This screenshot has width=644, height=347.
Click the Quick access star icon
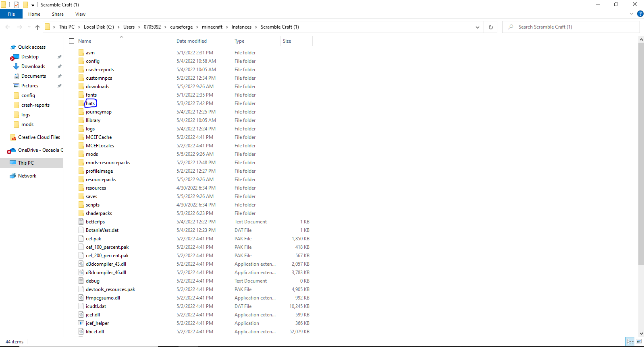click(13, 47)
